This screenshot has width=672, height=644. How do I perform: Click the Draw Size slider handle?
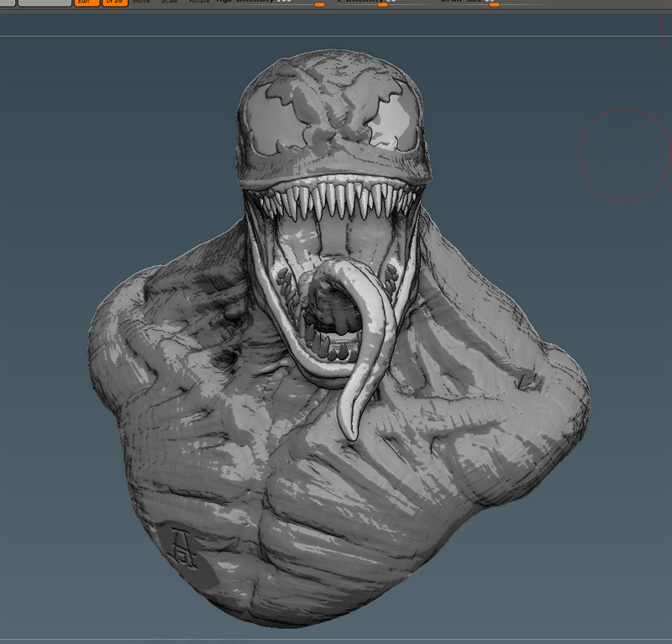pos(494,4)
